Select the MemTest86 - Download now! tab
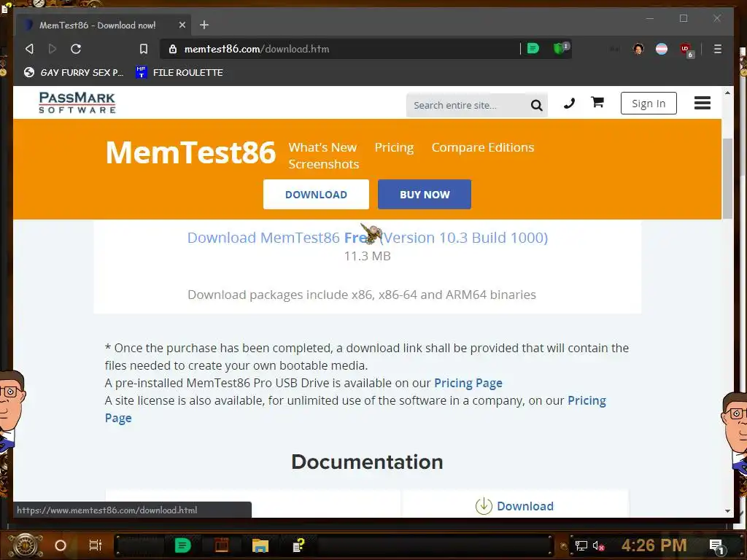Viewport: 747px width, 560px height. coord(104,25)
